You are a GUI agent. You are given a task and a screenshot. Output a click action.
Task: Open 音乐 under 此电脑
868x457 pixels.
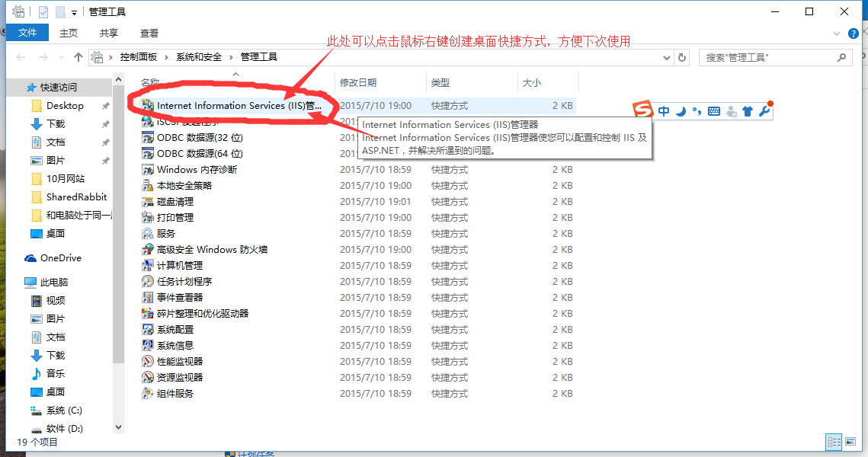55,373
